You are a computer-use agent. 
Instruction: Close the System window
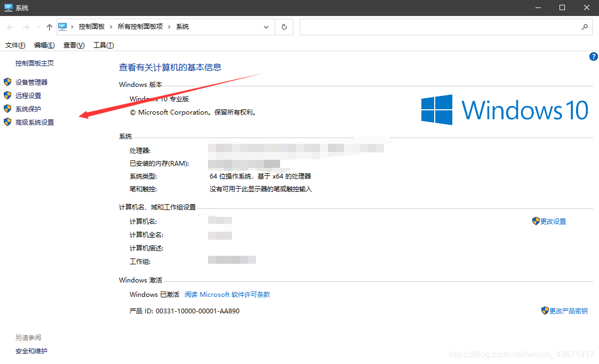tap(586, 7)
